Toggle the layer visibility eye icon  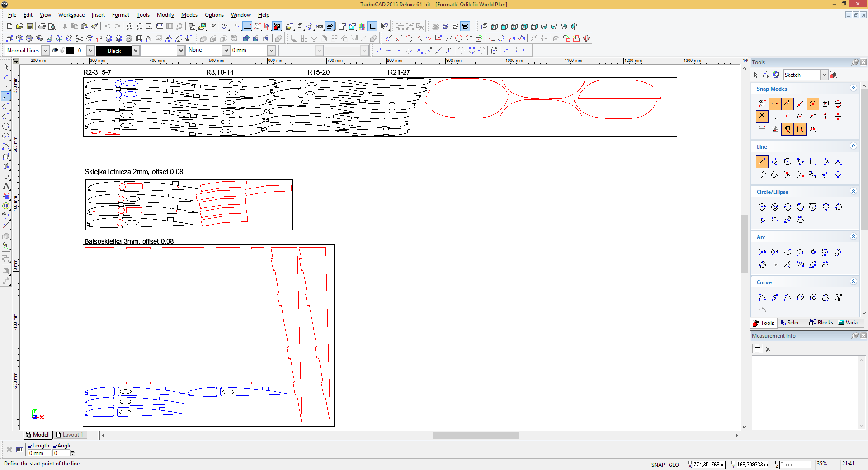pos(55,51)
